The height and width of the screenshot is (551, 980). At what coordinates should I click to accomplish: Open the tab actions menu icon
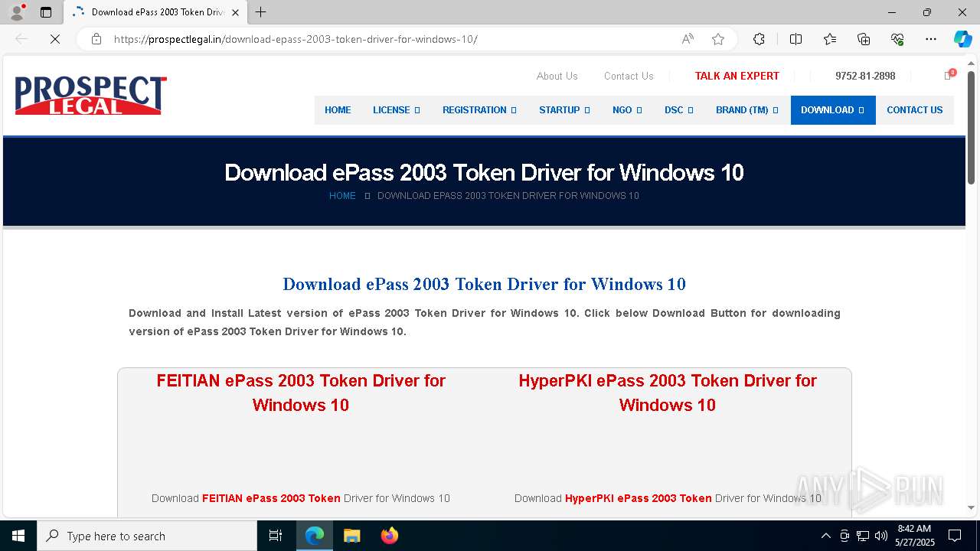click(46, 12)
